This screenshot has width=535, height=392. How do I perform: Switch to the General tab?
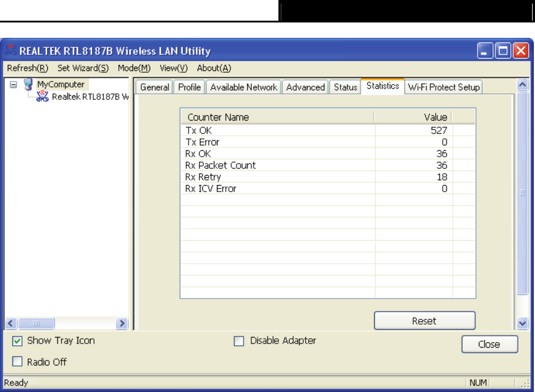(154, 88)
